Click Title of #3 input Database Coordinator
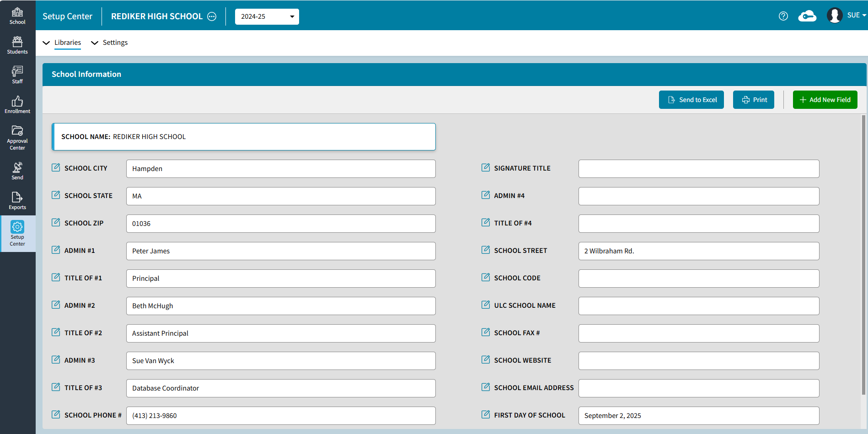Screen dimensions: 868x434 tap(281, 388)
